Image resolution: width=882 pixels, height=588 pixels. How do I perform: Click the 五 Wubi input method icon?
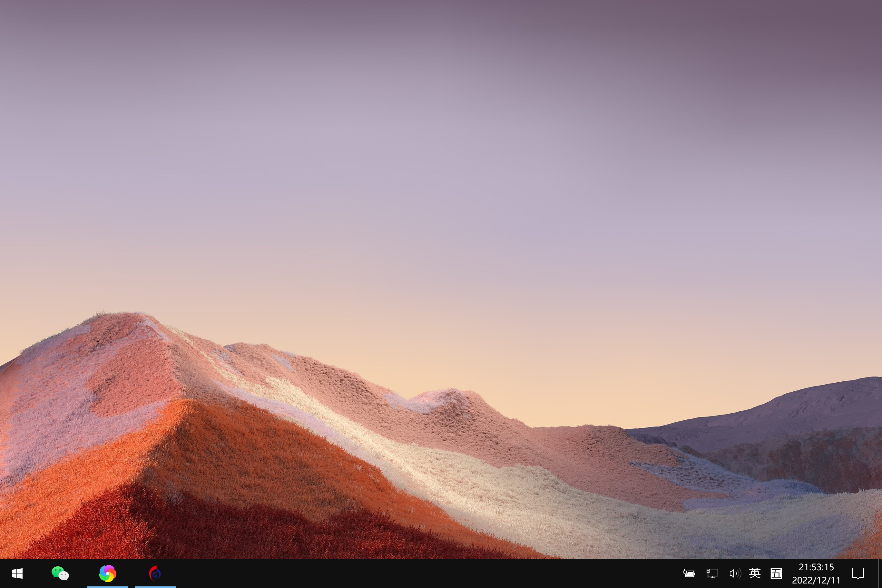pos(776,573)
